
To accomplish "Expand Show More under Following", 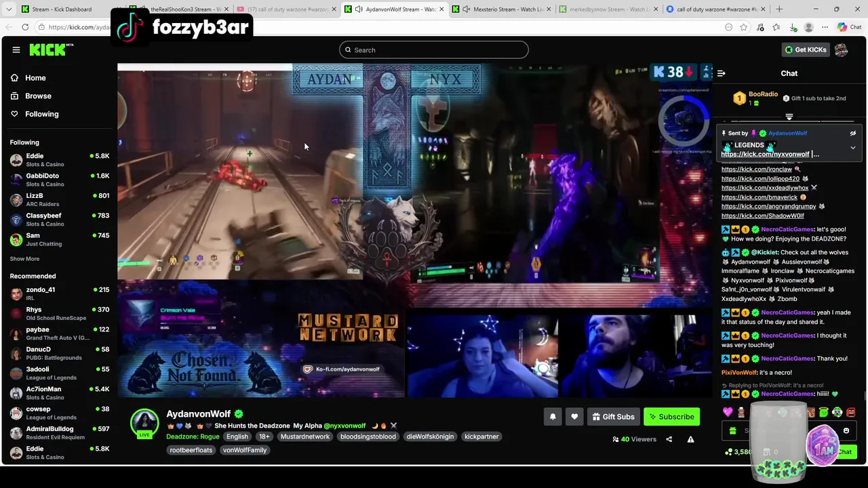I will coord(24,259).
